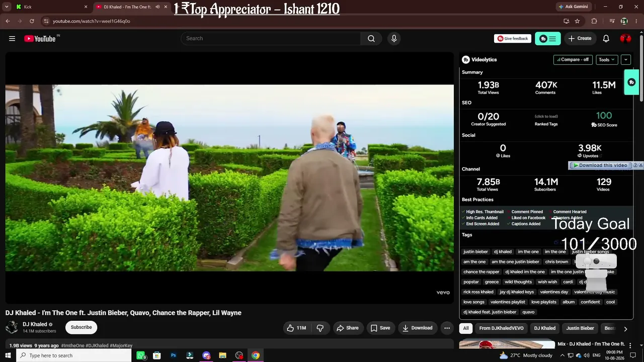Open the Windows notification center
This screenshot has height=362, width=644.
coord(633,355)
